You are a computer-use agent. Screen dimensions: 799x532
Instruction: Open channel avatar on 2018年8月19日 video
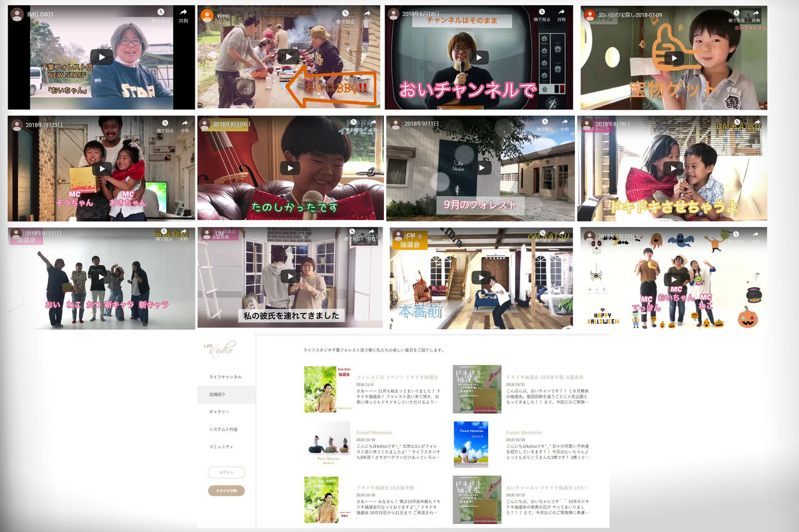205,124
